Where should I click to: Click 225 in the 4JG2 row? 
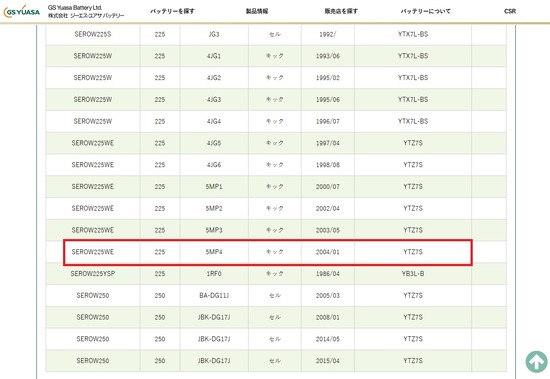160,78
